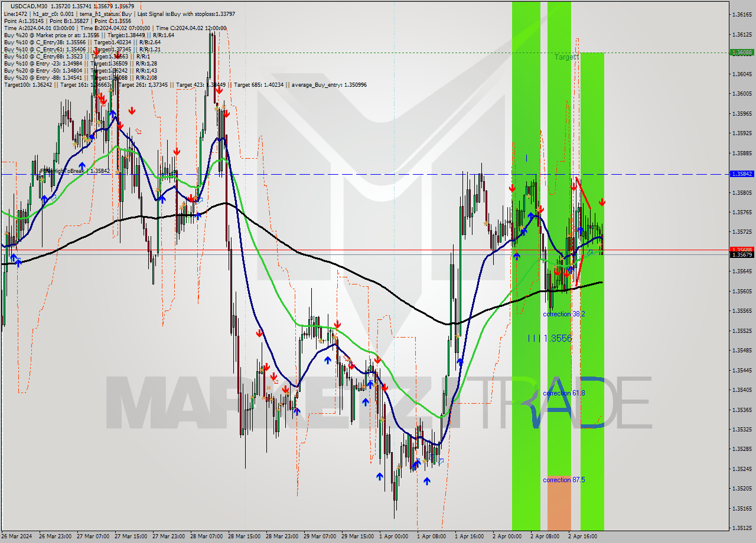Select 'Buy %20 @ Market price' line
The image size is (756, 543).
coord(89,35)
